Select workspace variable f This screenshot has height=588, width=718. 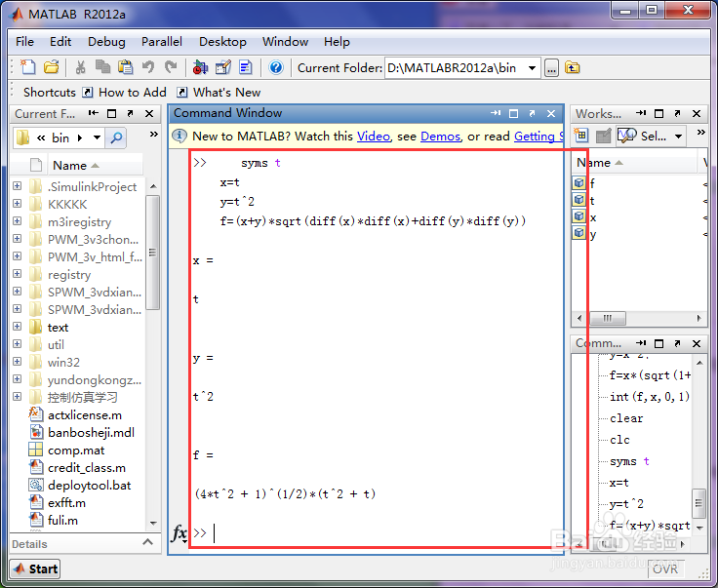click(592, 183)
